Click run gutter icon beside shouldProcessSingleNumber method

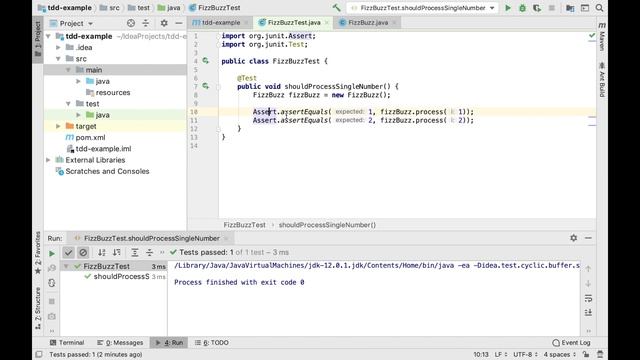click(x=206, y=86)
